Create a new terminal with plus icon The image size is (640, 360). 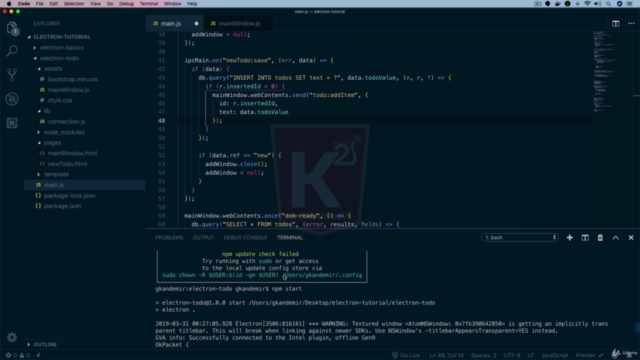point(569,238)
